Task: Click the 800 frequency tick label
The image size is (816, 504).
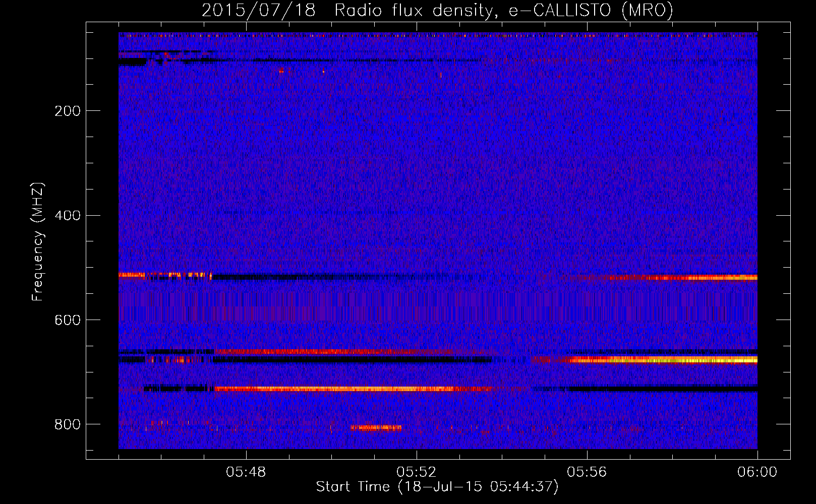Action: [68, 425]
